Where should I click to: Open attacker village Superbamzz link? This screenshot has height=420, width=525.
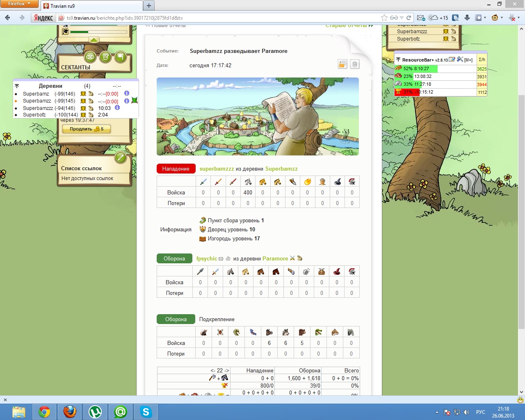281,169
